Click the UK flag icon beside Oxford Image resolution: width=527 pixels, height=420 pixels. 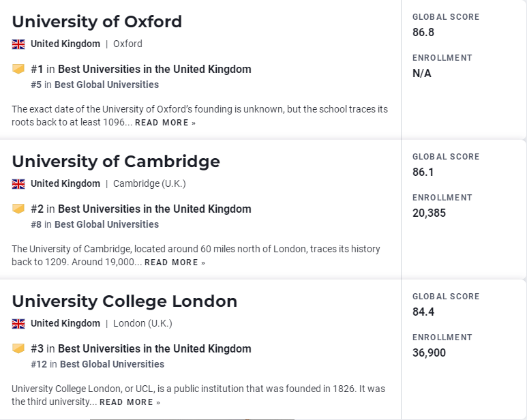[x=18, y=44]
